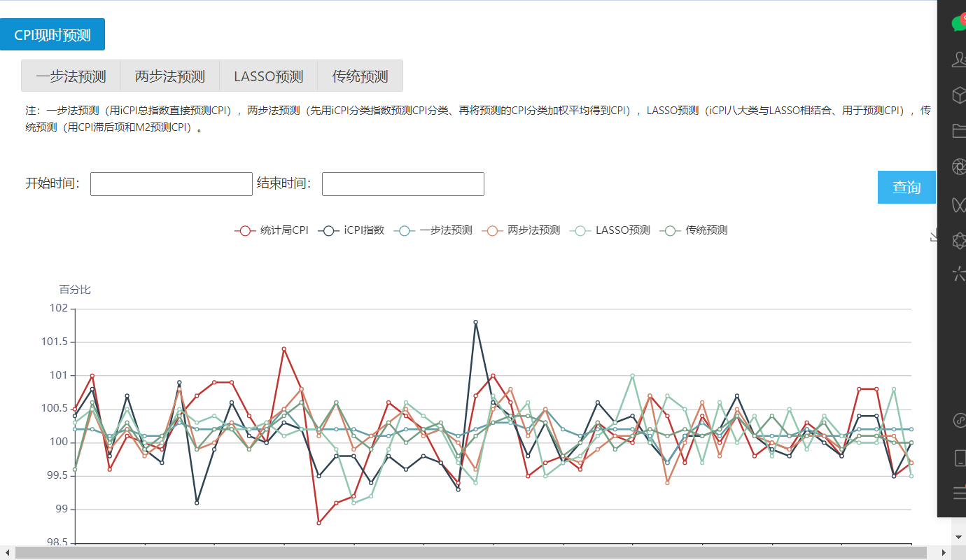The width and height of the screenshot is (966, 560).
Task: Focus the 结束时间 input field
Action: [x=403, y=184]
